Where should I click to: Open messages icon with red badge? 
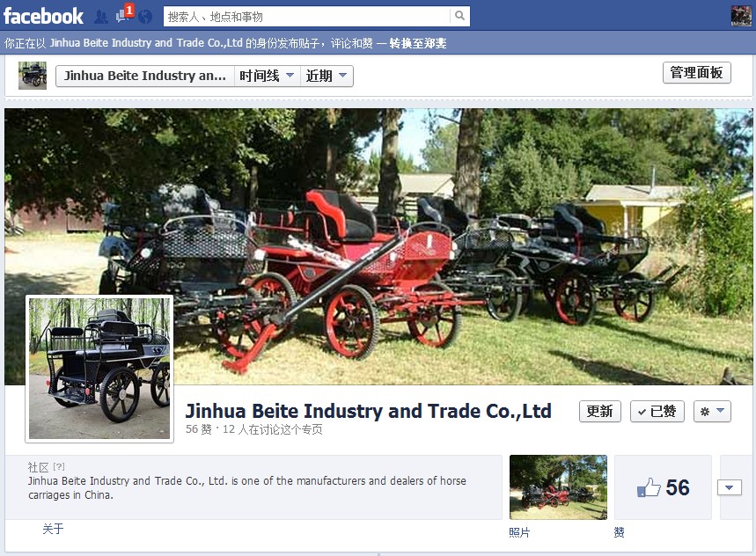(124, 14)
